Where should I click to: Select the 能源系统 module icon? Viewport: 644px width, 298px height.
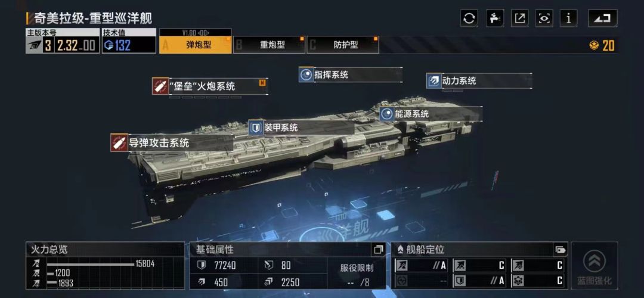coord(387,114)
